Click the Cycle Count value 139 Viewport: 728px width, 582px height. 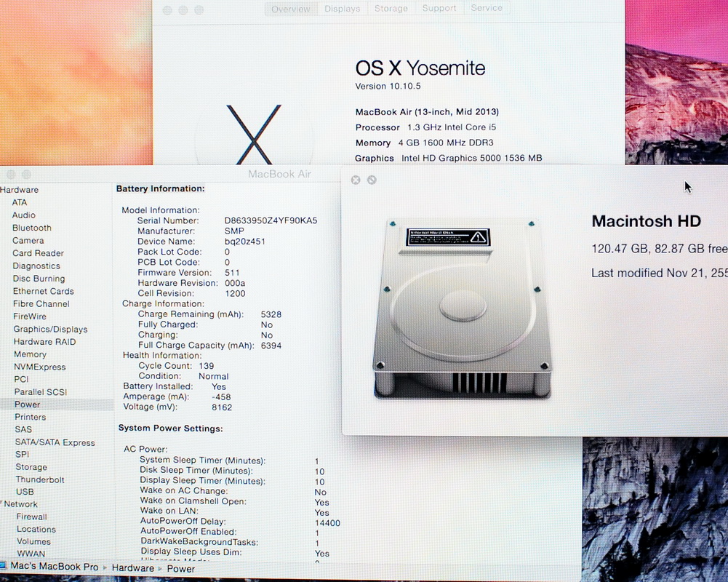click(206, 366)
